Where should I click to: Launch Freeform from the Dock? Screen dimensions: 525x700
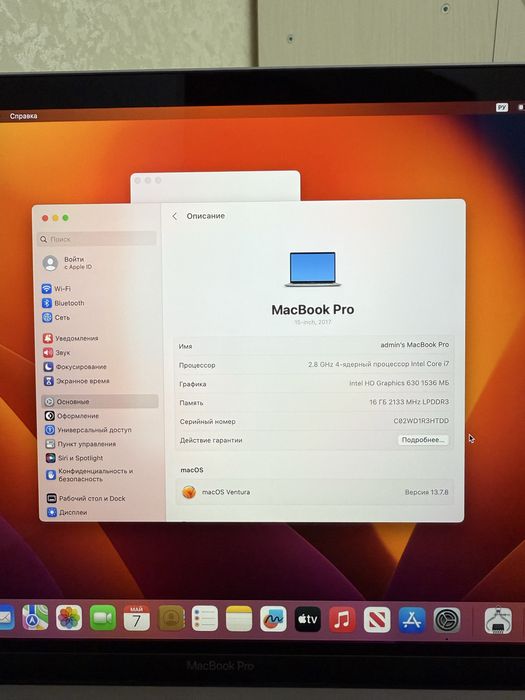pyautogui.click(x=273, y=619)
